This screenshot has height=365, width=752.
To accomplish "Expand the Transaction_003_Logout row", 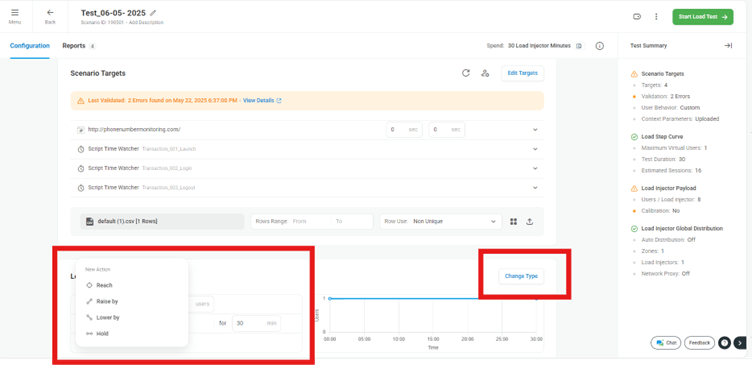I will tap(535, 188).
